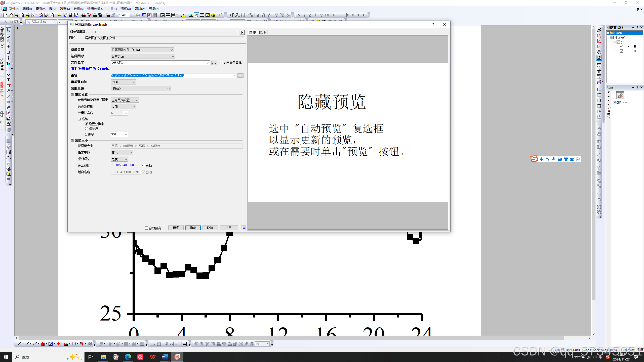Select the Text tool in left toolbar
This screenshot has height=362, width=644.
tap(8, 80)
